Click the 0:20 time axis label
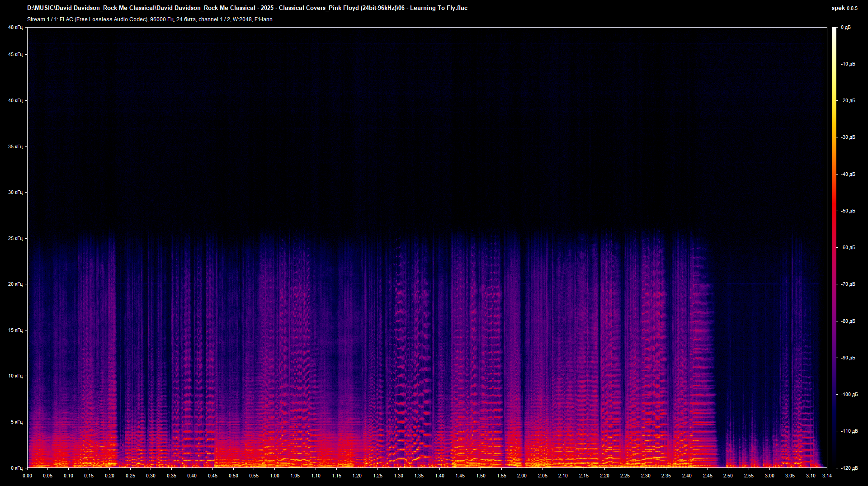This screenshot has height=486, width=868. click(x=110, y=476)
